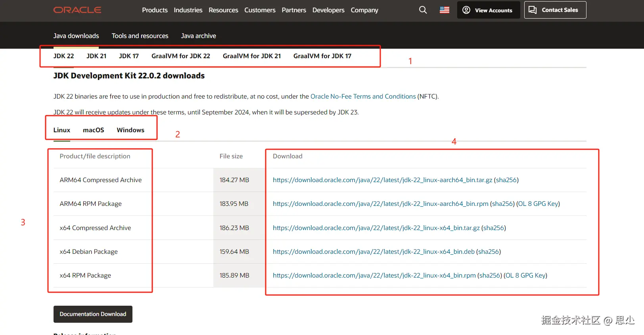Select the Java downloads tab

(76, 36)
